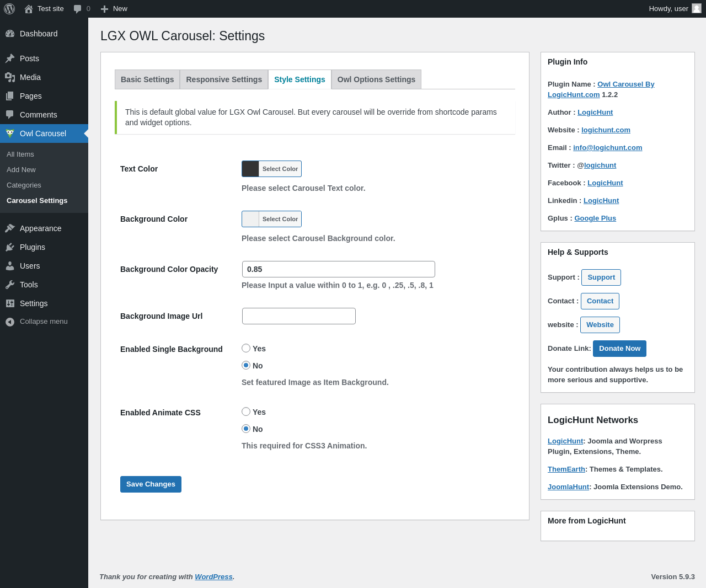Click the Appearance paintbrush icon
The height and width of the screenshot is (588, 706).
point(10,228)
